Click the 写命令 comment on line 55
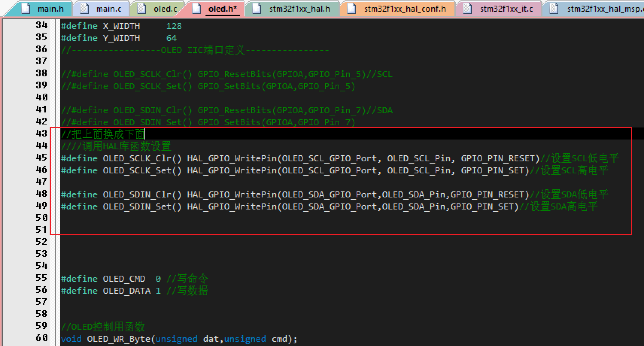Image resolution: width=644 pixels, height=346 pixels. [x=187, y=279]
